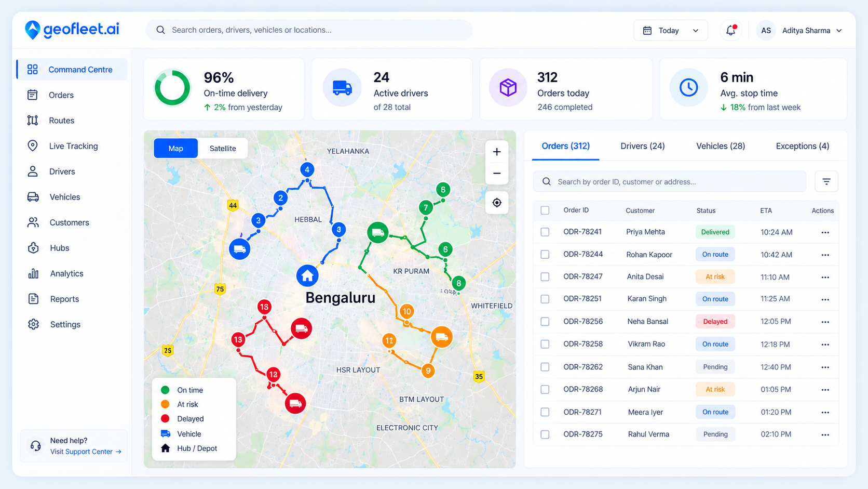Open the notifications bell

click(731, 30)
